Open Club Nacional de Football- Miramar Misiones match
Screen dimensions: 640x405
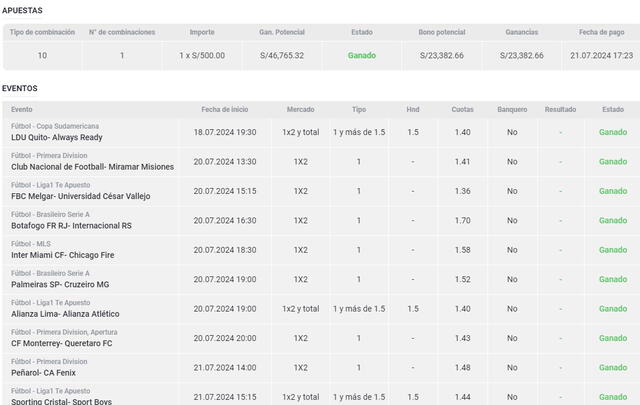92,166
